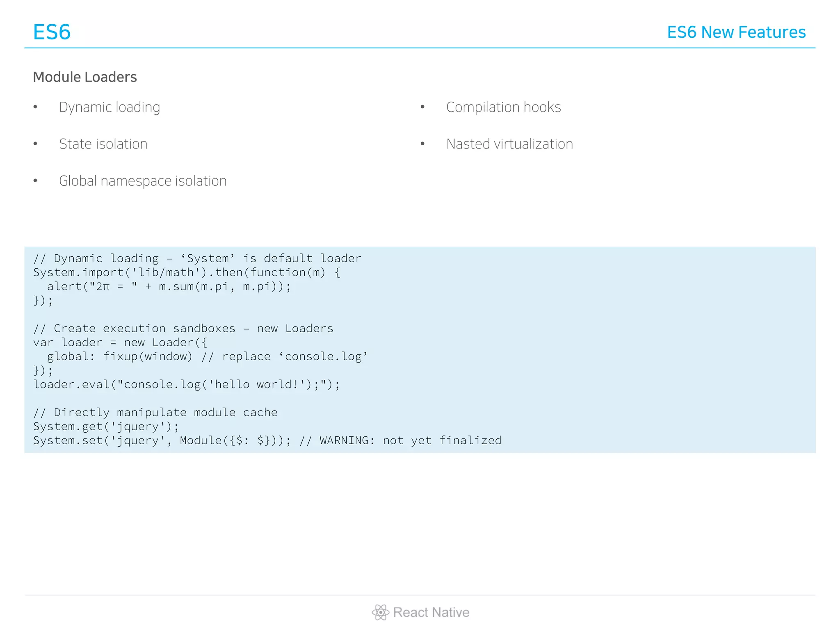
Task: Click the alert("2π = " code line
Action: coord(169,286)
